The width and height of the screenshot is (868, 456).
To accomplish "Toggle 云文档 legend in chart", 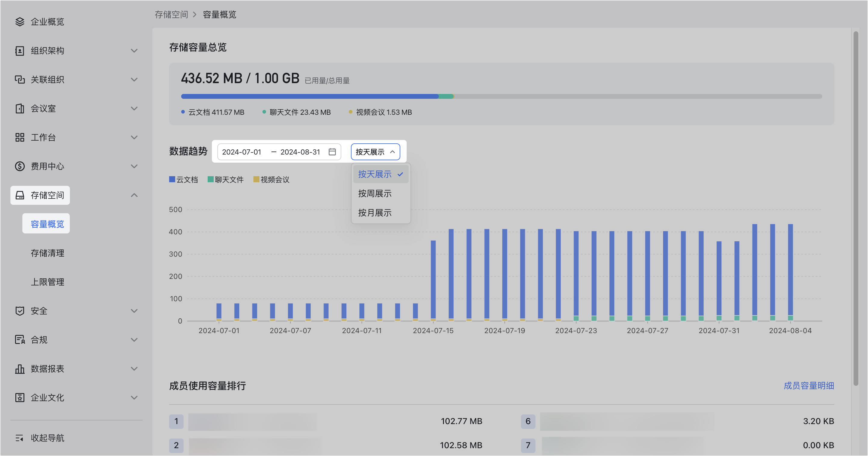I will (183, 180).
